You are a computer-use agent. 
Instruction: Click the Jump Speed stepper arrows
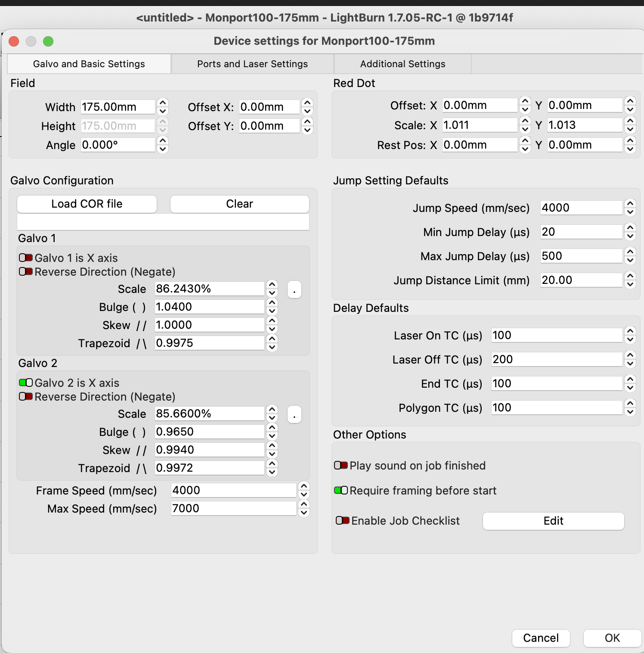click(x=630, y=208)
